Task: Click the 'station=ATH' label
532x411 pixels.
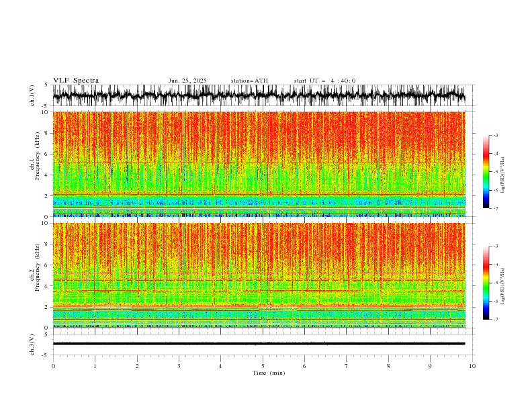Action: [249, 81]
